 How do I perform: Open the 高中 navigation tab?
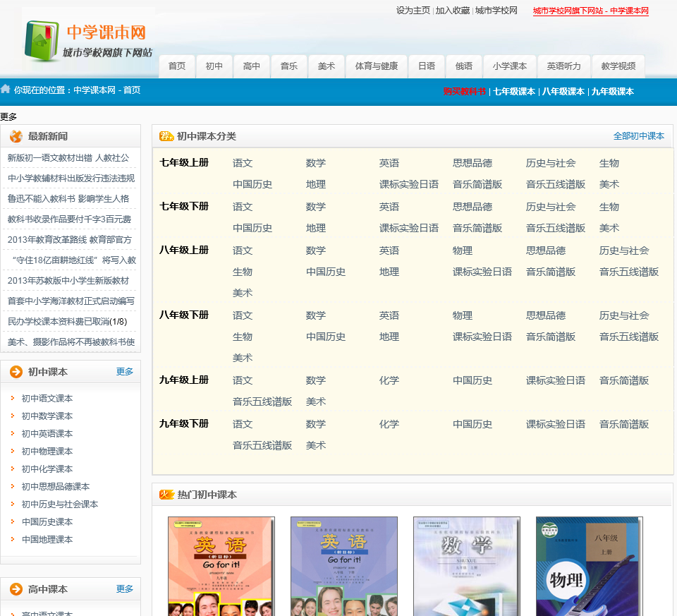(x=252, y=66)
